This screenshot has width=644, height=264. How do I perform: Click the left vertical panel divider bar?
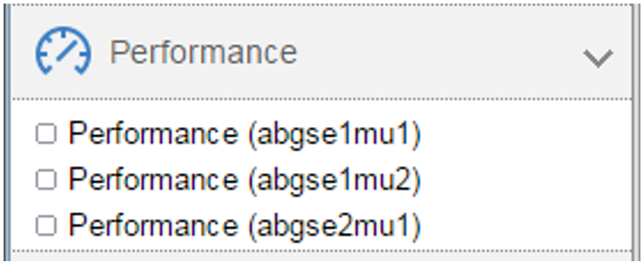coord(7,132)
